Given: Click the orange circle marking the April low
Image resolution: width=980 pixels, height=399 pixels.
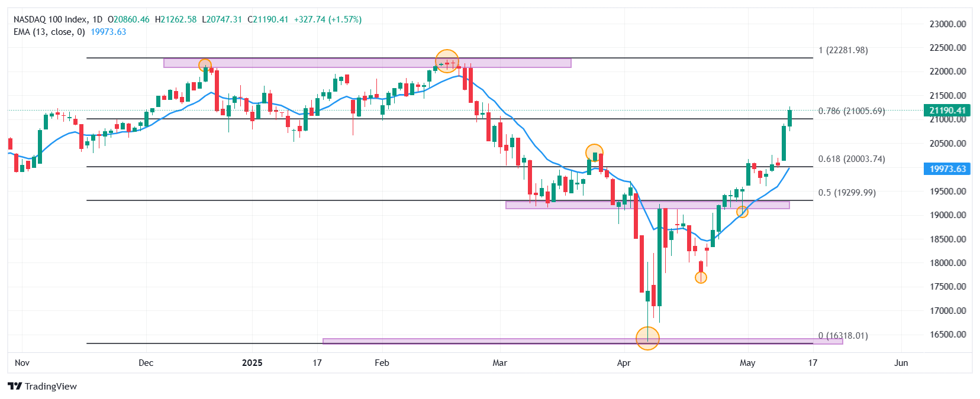Looking at the screenshot, I should (x=647, y=338).
